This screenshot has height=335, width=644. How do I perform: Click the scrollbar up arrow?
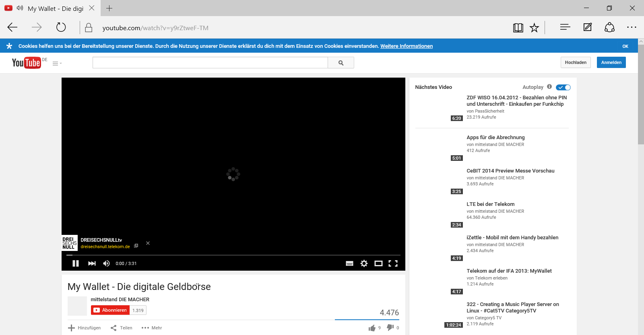[x=641, y=41]
